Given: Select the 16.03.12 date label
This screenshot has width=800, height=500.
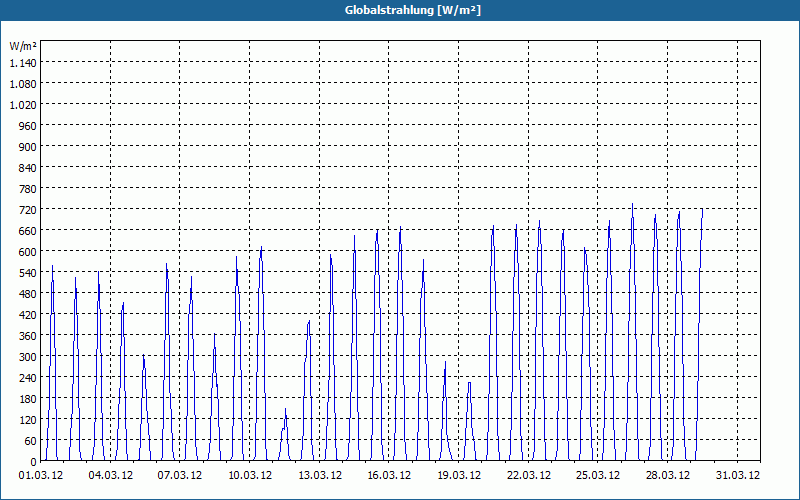Looking at the screenshot, I should tap(389, 476).
